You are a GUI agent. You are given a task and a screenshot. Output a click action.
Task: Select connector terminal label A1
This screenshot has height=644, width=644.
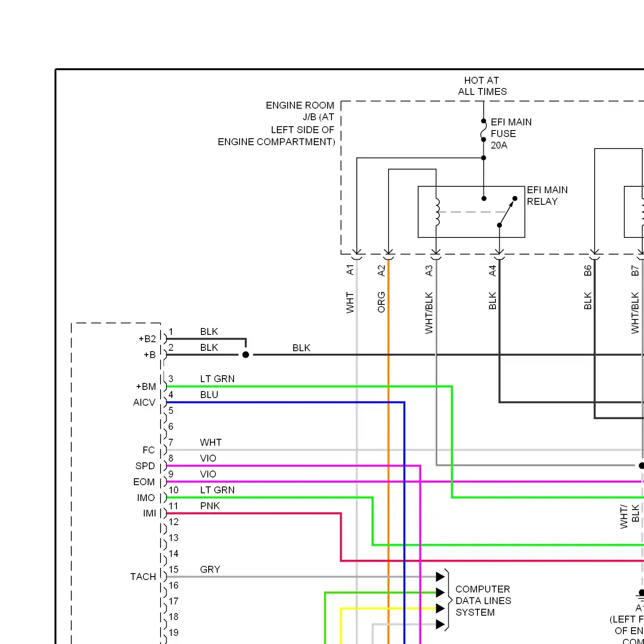(350, 270)
